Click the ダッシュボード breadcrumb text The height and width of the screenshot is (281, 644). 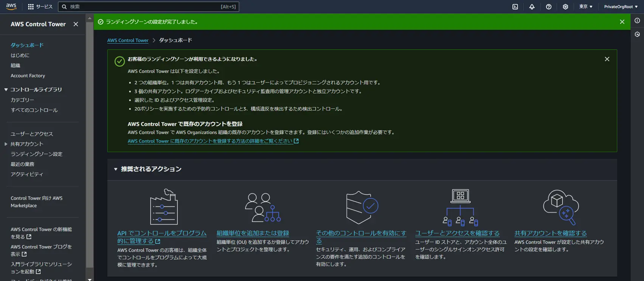click(175, 40)
